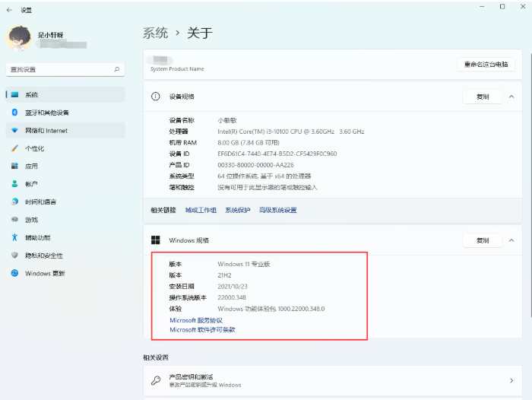The width and height of the screenshot is (532, 400).
Task: Open the 系统保护 link
Action: pos(237,210)
